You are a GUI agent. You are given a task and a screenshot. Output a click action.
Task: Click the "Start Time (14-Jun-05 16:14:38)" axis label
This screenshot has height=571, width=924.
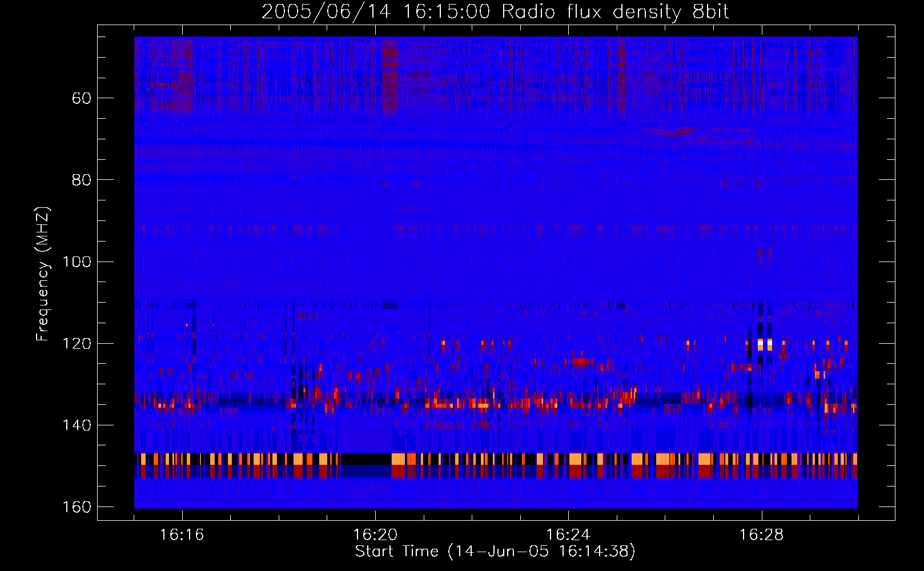tap(495, 552)
